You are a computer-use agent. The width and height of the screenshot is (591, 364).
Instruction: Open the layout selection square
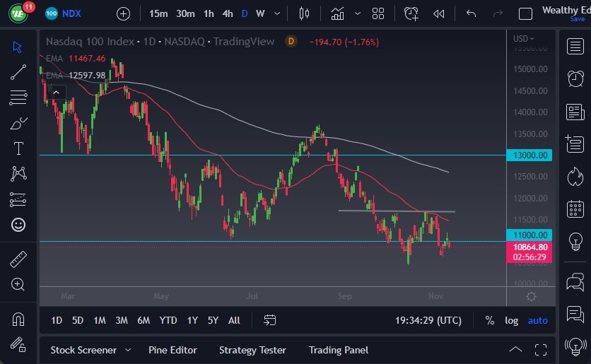click(x=525, y=14)
